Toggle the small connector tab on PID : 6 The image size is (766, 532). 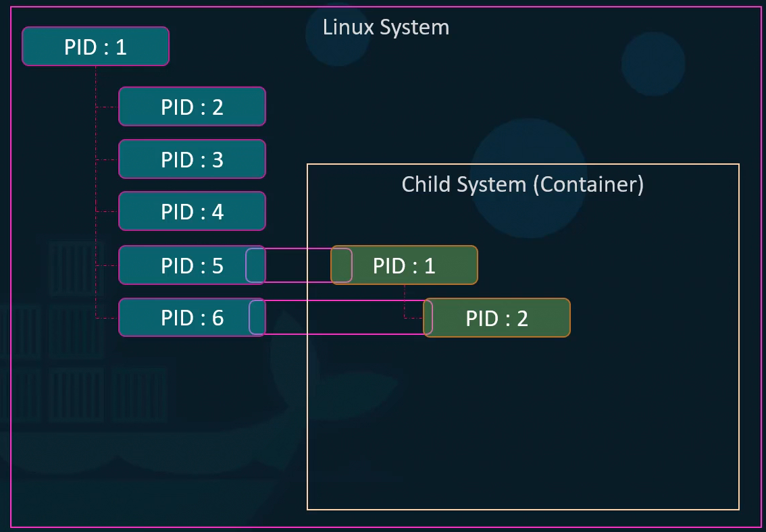pos(255,317)
